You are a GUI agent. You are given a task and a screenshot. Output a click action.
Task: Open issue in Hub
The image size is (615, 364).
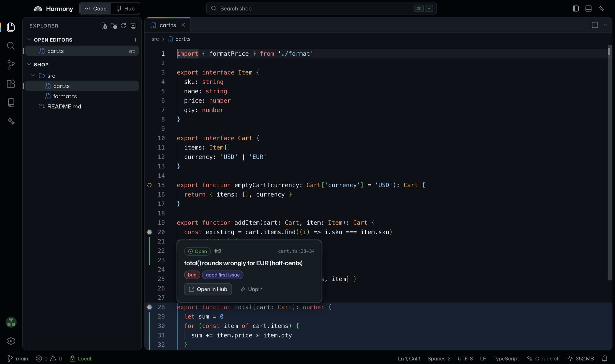click(208, 289)
